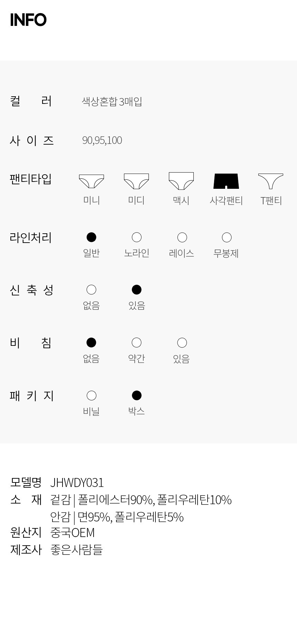297x644 pixels.
Task: Select the T팬티 thong icon
Action: pos(271,181)
